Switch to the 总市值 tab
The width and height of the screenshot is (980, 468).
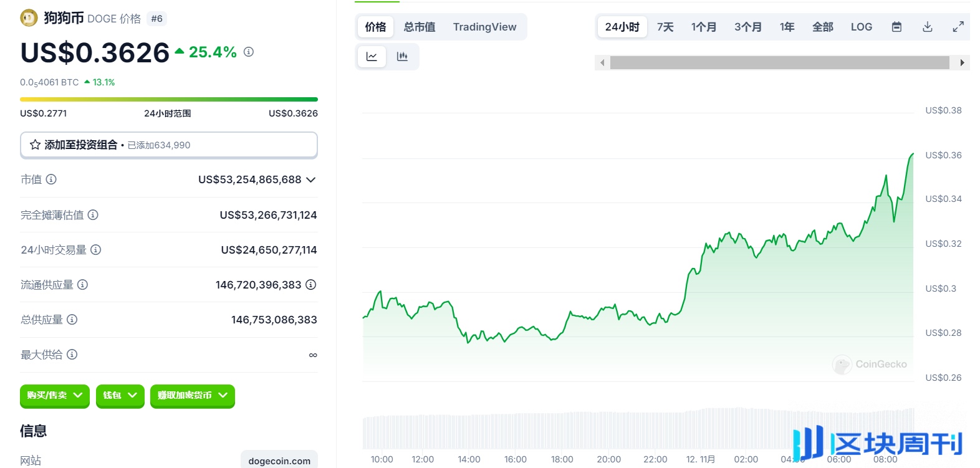point(420,27)
